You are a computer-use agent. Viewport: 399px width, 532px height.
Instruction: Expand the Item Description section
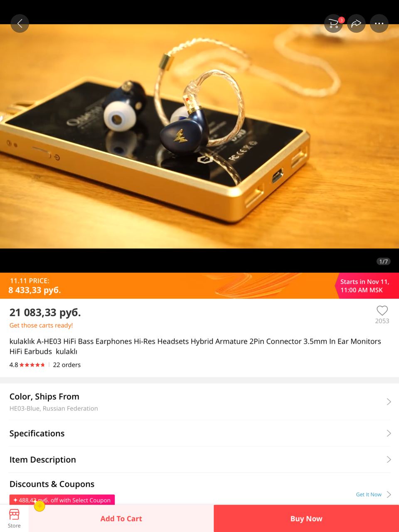point(199,459)
